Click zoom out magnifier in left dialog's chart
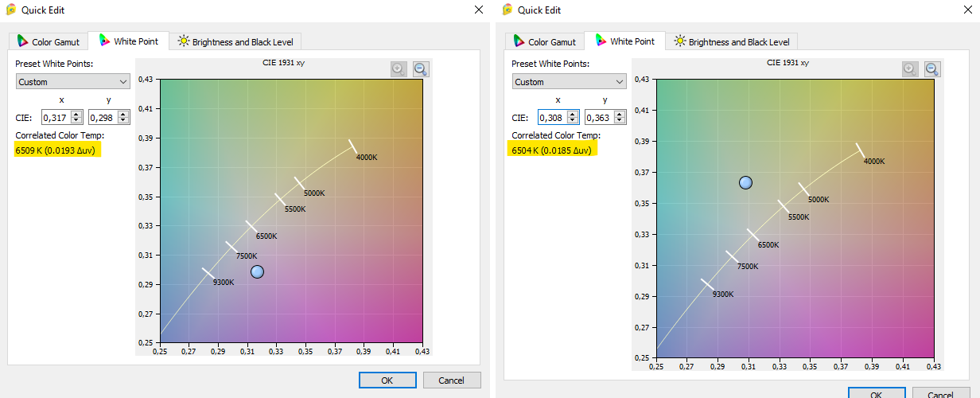Screen dimensions: 980x398 pos(421,69)
